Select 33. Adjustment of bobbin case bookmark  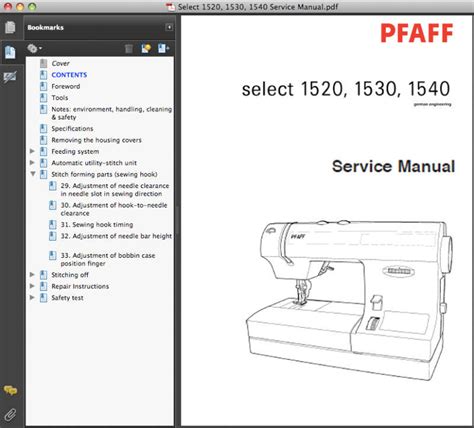pyautogui.click(x=108, y=259)
